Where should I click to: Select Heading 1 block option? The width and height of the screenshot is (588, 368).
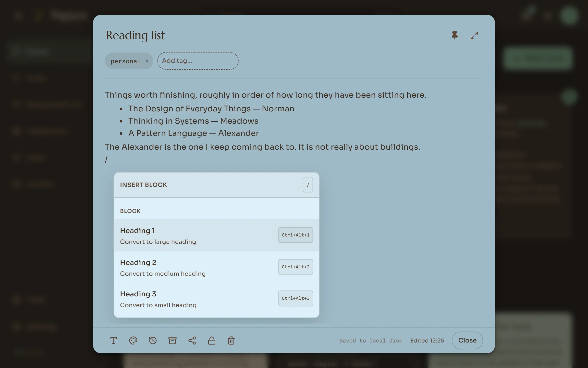[x=216, y=235]
